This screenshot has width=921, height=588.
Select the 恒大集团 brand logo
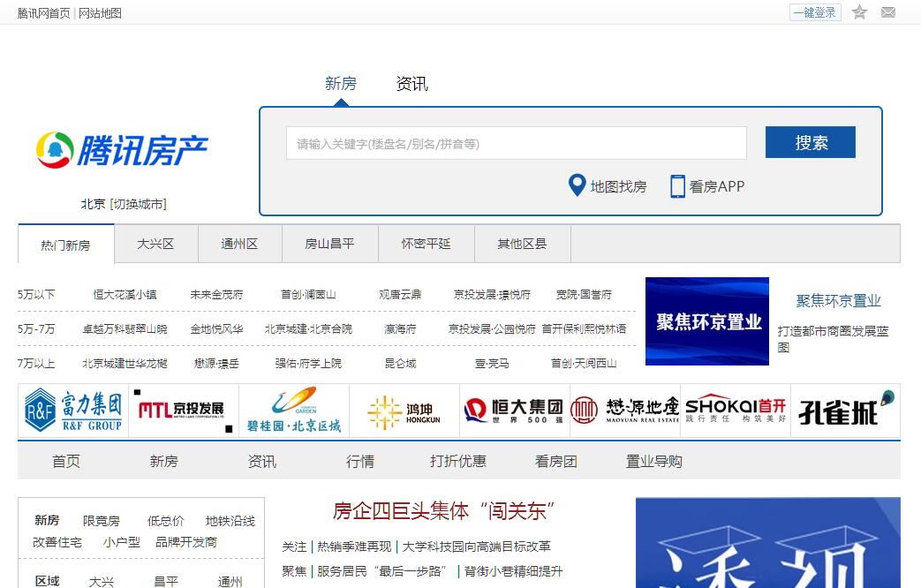pyautogui.click(x=514, y=411)
